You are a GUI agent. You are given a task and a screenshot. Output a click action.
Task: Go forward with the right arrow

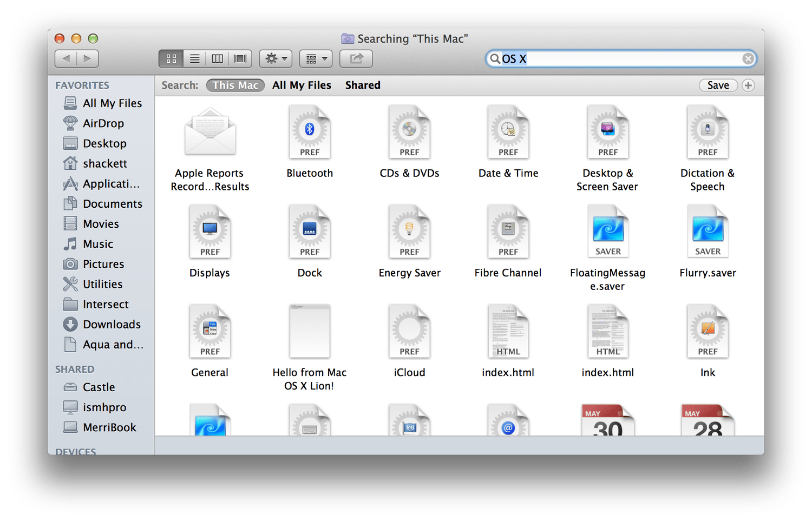click(88, 58)
